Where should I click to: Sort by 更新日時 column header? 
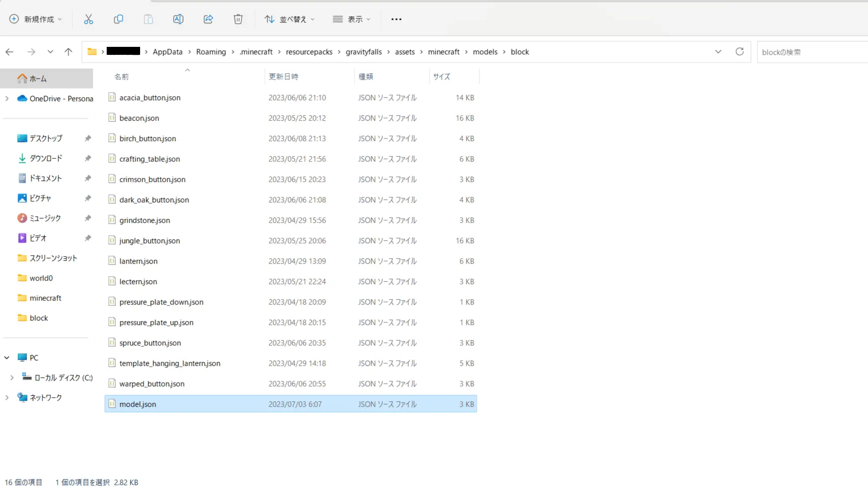point(283,76)
